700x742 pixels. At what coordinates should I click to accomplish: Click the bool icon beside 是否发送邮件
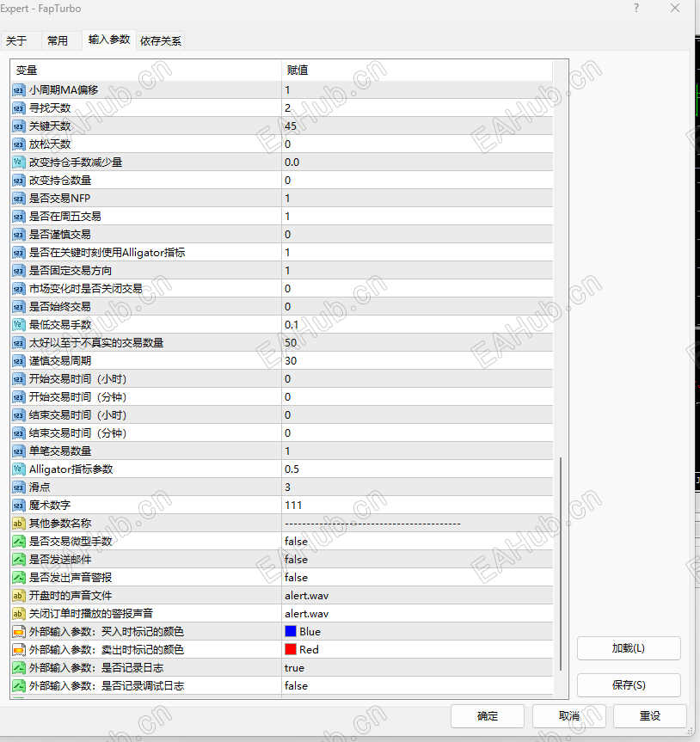(x=18, y=560)
